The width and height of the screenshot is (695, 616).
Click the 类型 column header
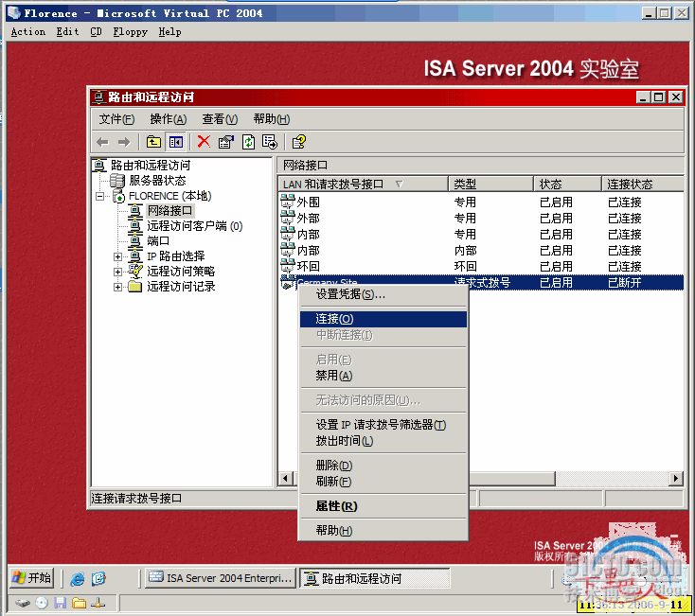tap(490, 184)
